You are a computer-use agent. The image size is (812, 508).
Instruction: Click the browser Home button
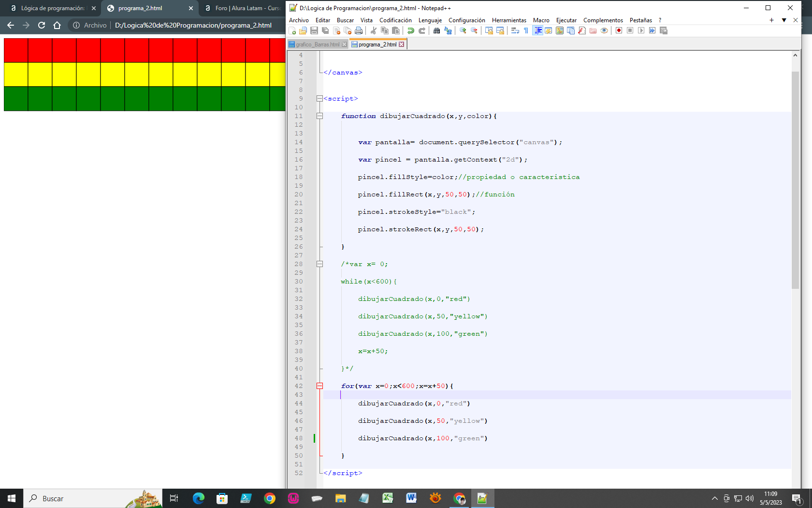coord(57,25)
